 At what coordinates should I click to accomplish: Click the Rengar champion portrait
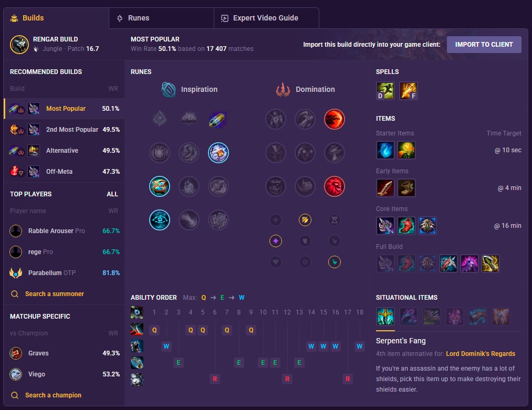(x=19, y=45)
